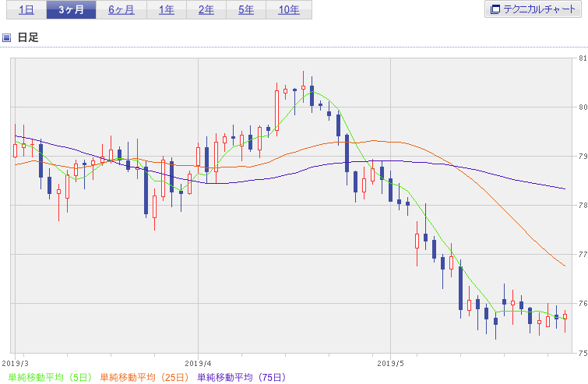The width and height of the screenshot is (588, 384).
Task: Click the 75 price axis label
Action: [x=583, y=353]
